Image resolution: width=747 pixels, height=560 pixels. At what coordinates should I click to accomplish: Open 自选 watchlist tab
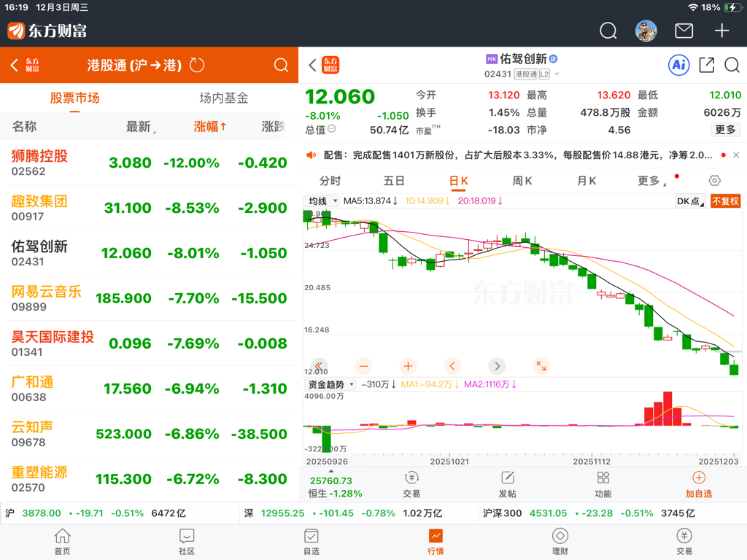click(311, 542)
